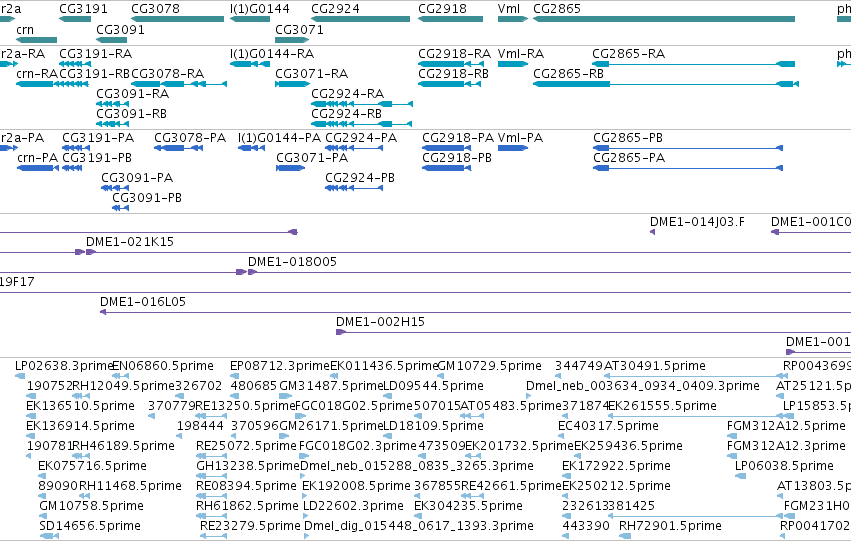The image size is (851, 541).
Task: Click the crn gene label
Action: [x=25, y=29]
